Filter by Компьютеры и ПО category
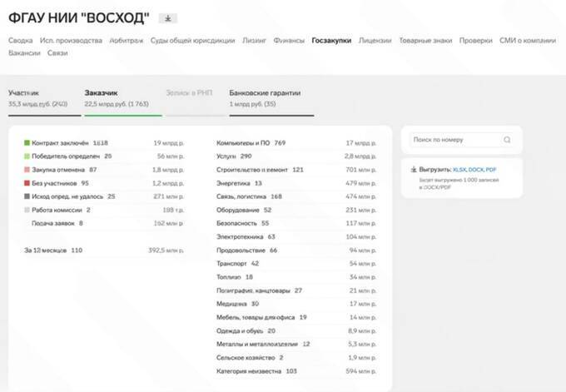Viewport: 566px width, 392px height. 296,143
